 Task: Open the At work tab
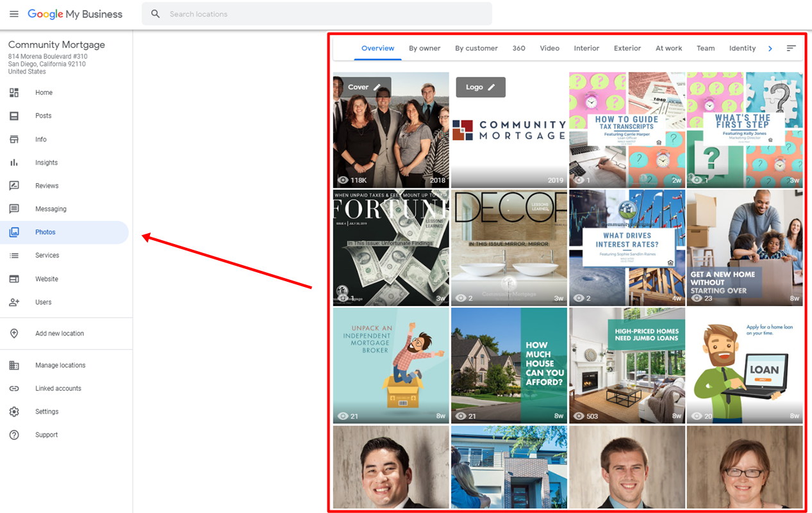click(669, 49)
